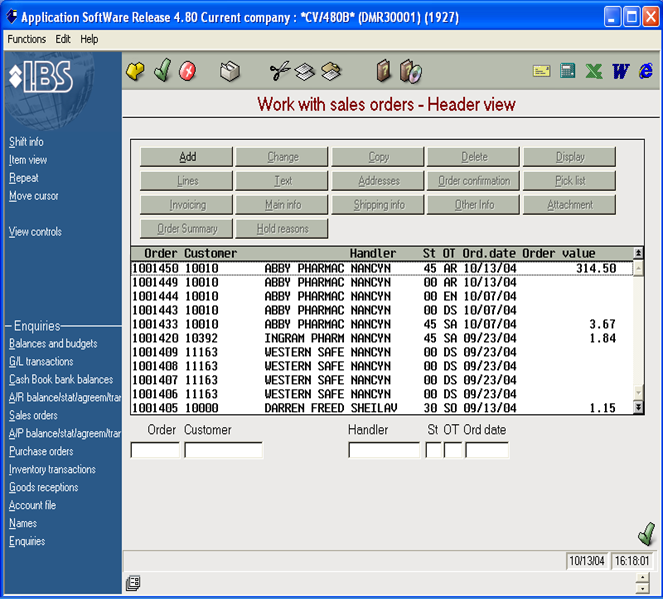Click the Handler filter input field
663x599 pixels.
384,450
